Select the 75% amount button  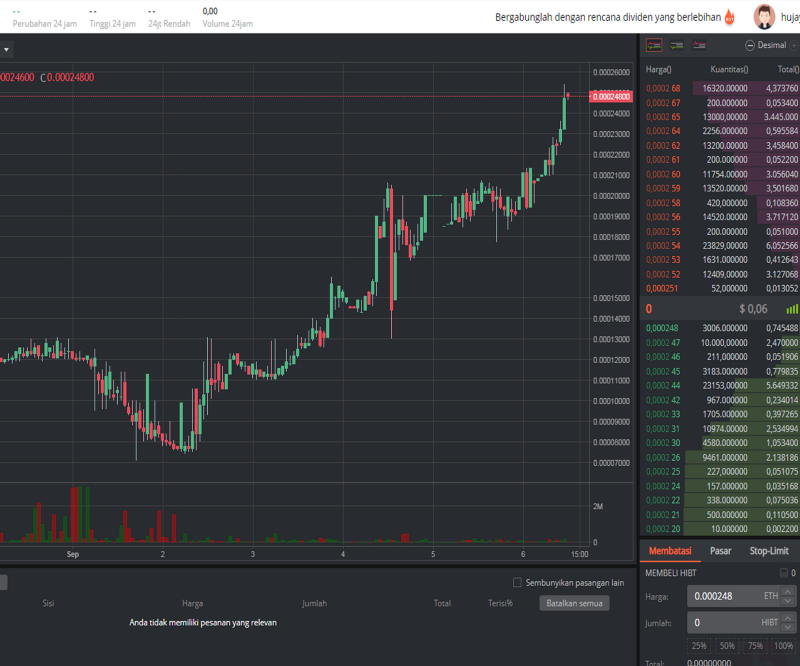click(x=755, y=646)
